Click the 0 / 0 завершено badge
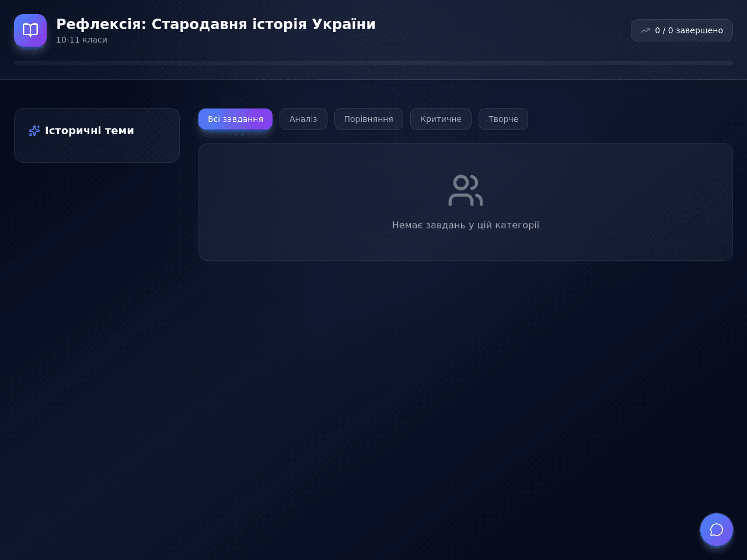Image resolution: width=747 pixels, height=560 pixels. 682,30
